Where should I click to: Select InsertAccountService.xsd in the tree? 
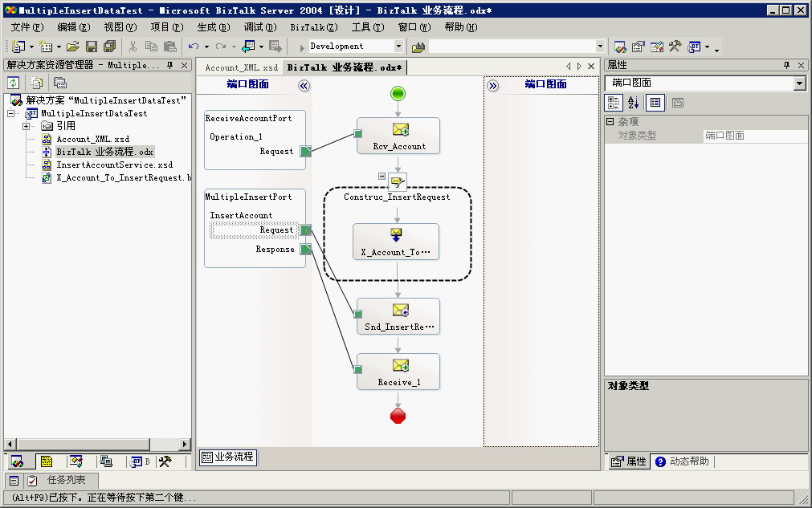click(114, 165)
